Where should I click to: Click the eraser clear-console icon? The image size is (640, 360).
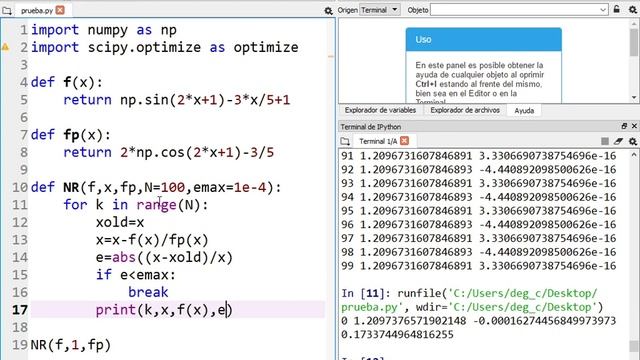point(618,141)
